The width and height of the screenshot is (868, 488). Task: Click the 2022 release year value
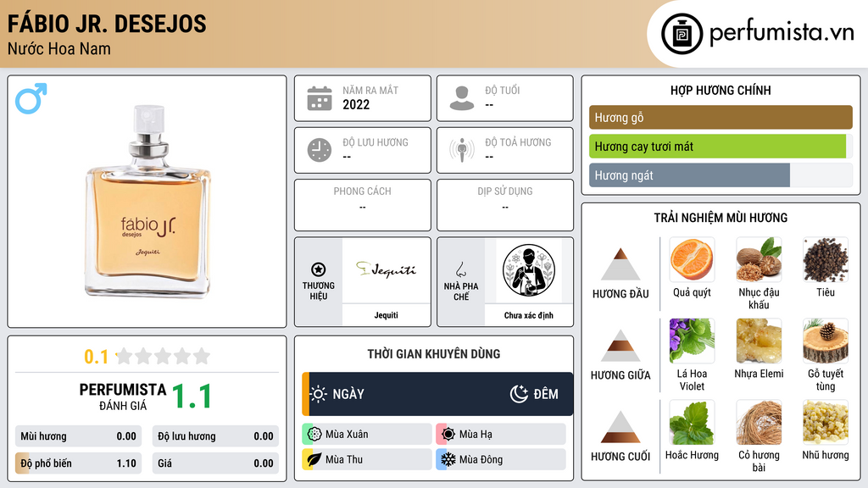pos(356,104)
